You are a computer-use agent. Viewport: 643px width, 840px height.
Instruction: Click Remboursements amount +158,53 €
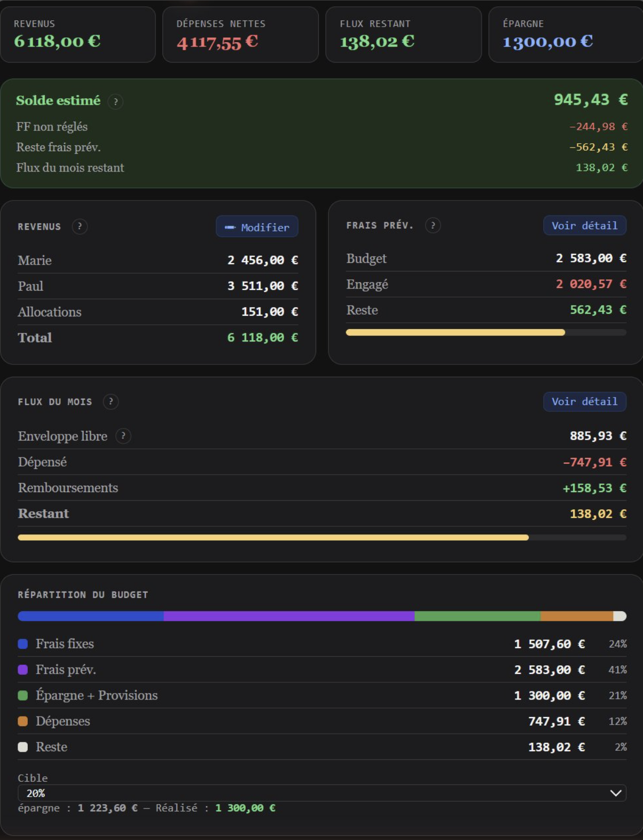pyautogui.click(x=594, y=488)
